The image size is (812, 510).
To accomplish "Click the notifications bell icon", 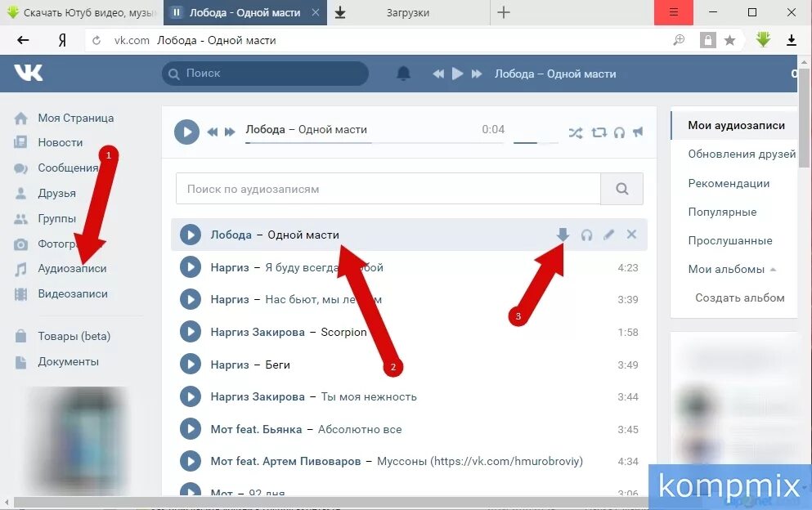I will (403, 74).
